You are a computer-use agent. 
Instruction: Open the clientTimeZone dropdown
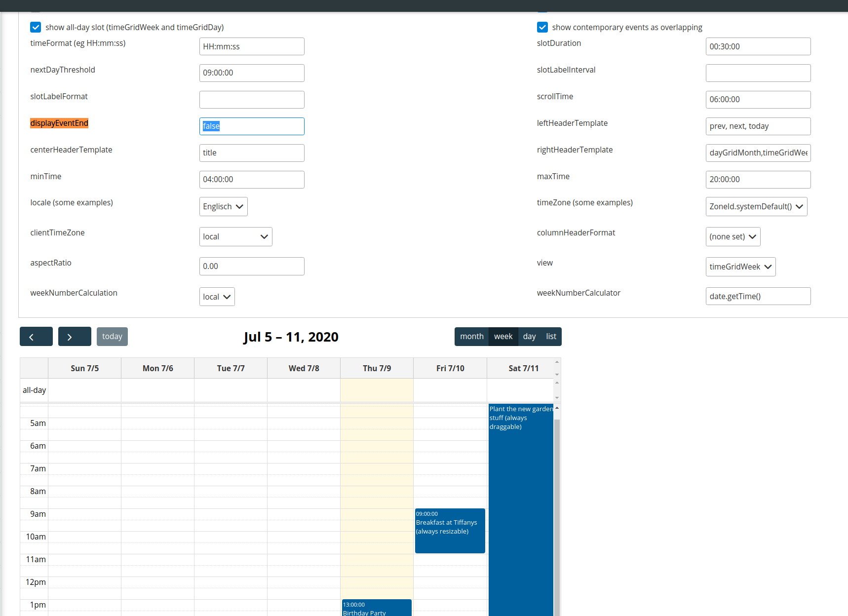click(235, 236)
